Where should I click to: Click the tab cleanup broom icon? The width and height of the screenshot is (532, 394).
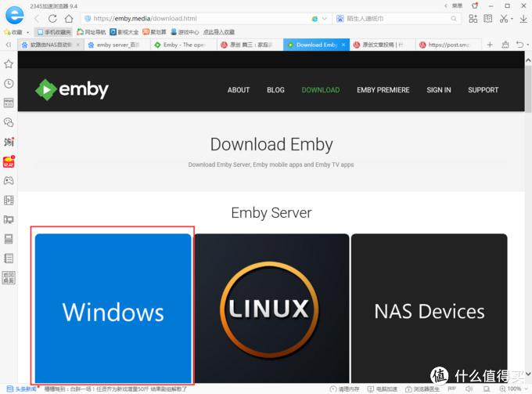coord(505,45)
